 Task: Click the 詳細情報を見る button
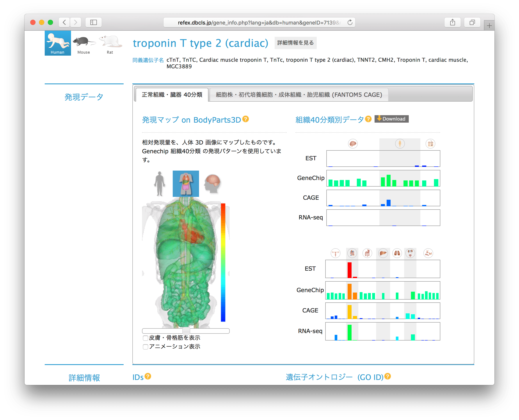[295, 43]
